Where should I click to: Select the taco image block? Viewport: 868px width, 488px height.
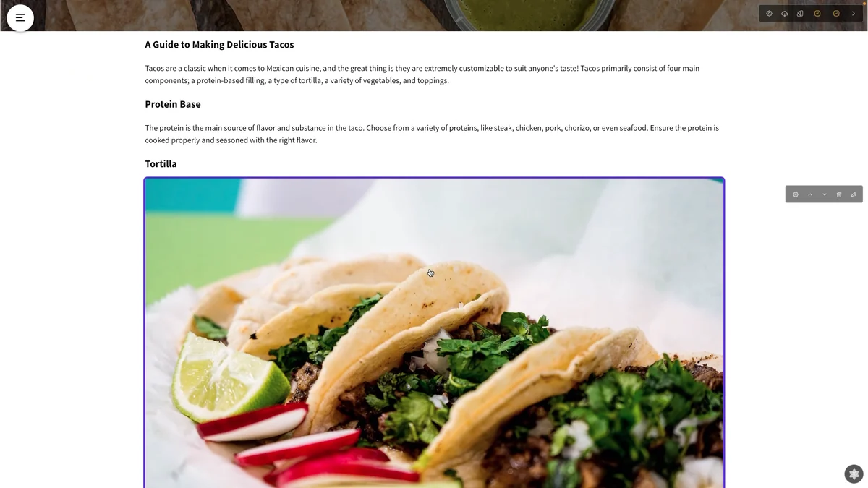(x=434, y=333)
